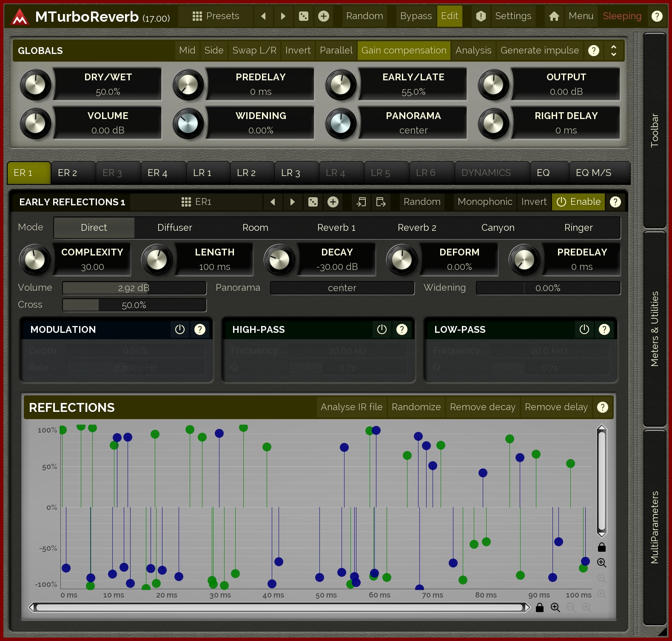The image size is (672, 641).
Task: Switch to the LR 1 tab
Action: (202, 173)
